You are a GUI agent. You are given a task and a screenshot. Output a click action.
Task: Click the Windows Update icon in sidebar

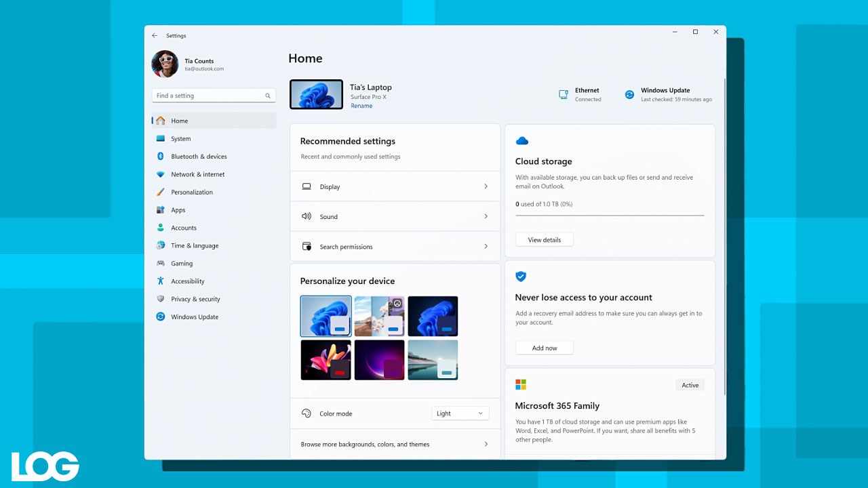tap(161, 317)
